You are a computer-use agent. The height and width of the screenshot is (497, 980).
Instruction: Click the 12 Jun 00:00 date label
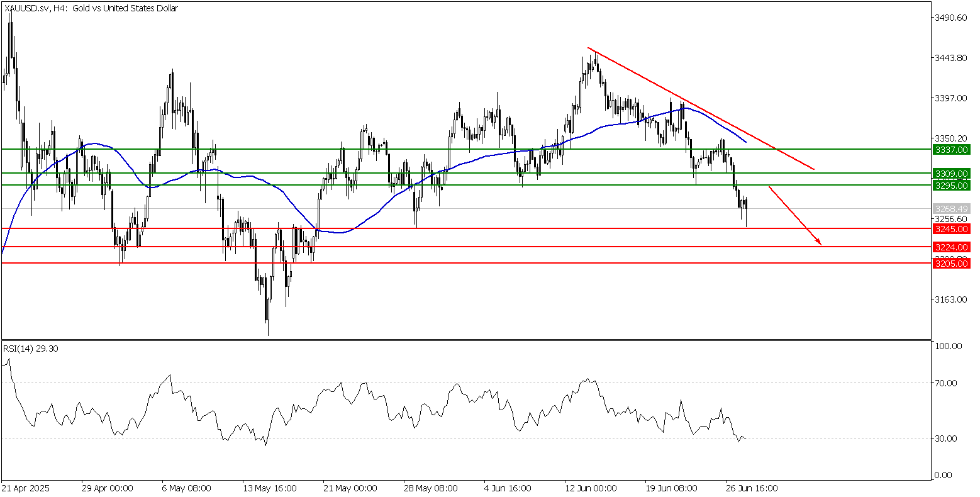[591, 488]
